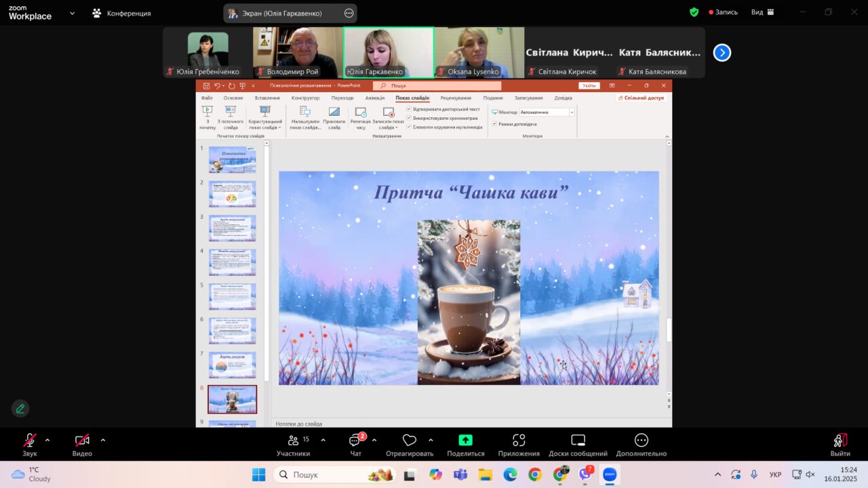Leave meeting with the Выйти icon
Viewport: 868px width, 488px height.
click(840, 441)
